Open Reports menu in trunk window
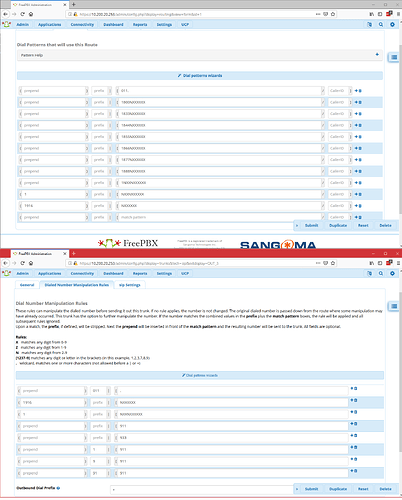 tap(140, 273)
